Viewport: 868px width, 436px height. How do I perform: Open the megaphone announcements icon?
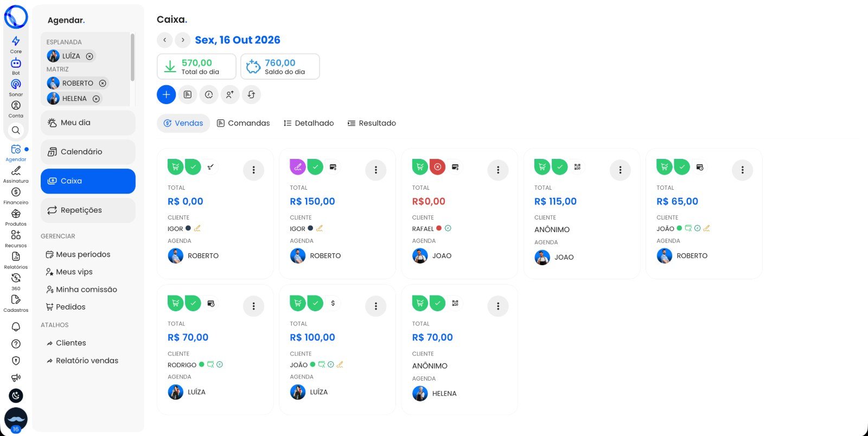click(16, 378)
